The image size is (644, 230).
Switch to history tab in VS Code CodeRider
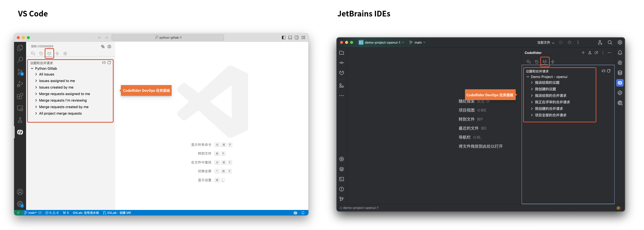pos(41,53)
